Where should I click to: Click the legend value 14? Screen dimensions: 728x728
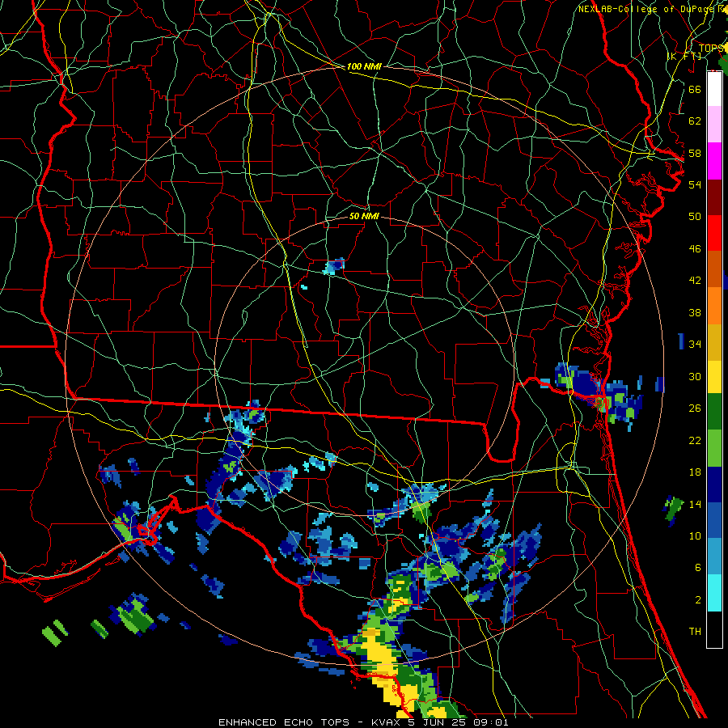pos(695,504)
